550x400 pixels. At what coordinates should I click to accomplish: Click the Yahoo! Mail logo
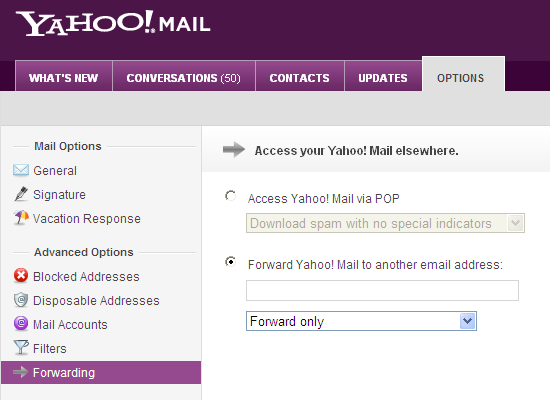(113, 23)
